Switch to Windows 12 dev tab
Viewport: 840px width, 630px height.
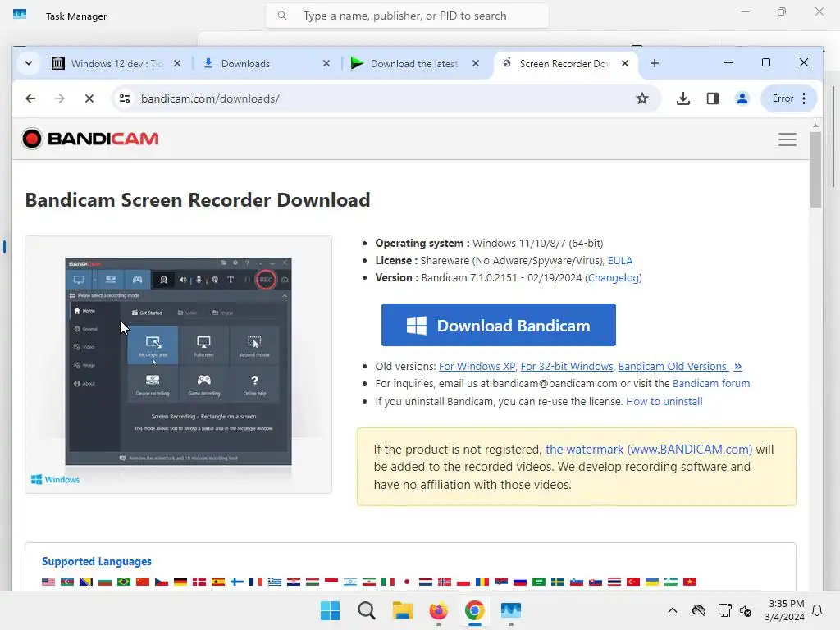(116, 64)
